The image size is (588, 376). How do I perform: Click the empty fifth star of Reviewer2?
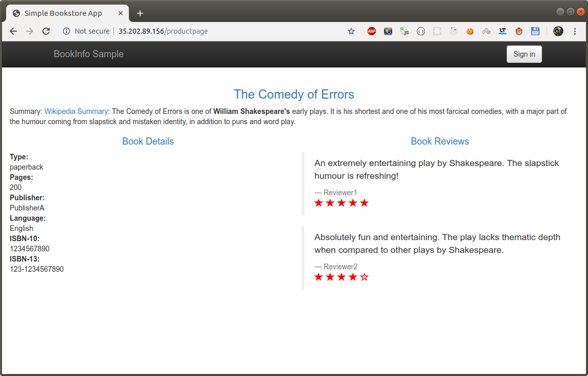(364, 277)
